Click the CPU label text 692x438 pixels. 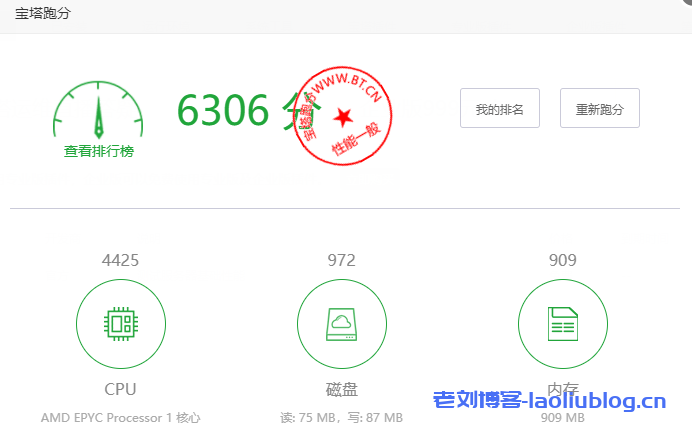(121, 389)
